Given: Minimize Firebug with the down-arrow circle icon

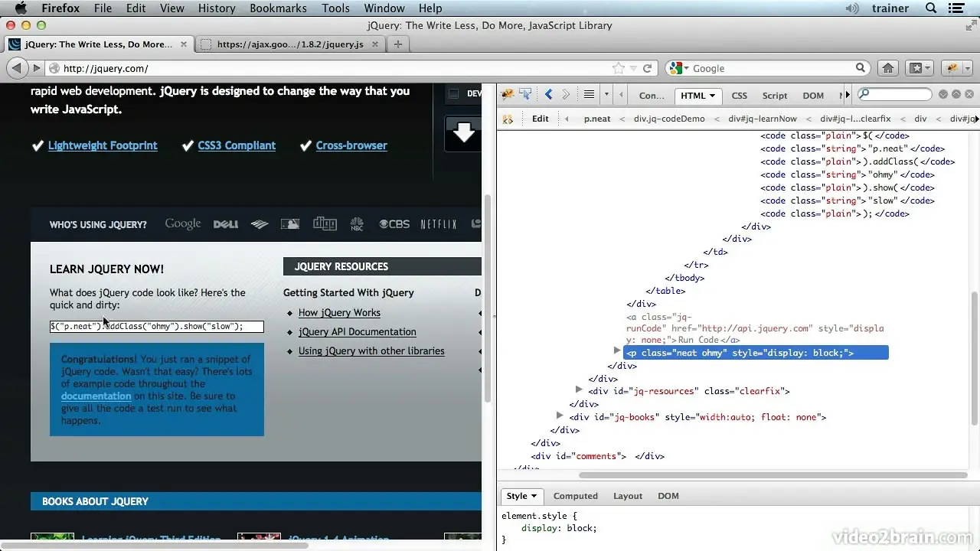Looking at the screenshot, I should 943,95.
